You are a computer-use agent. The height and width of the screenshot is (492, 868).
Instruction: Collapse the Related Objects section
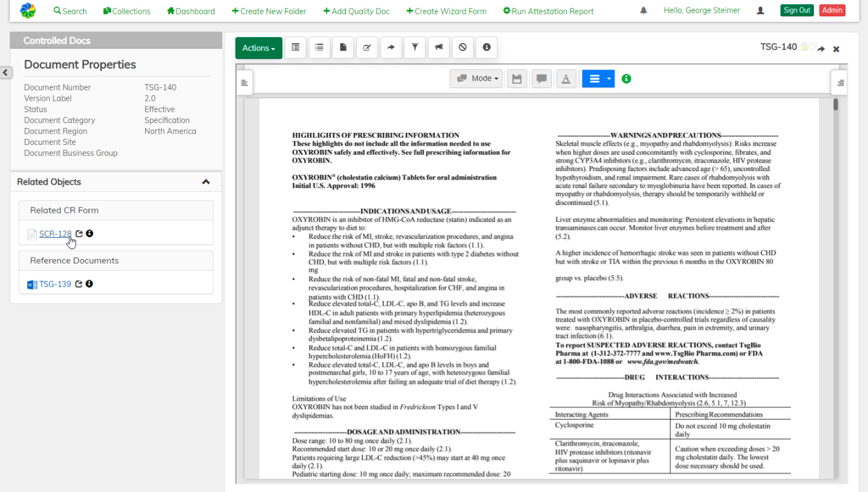click(x=206, y=181)
